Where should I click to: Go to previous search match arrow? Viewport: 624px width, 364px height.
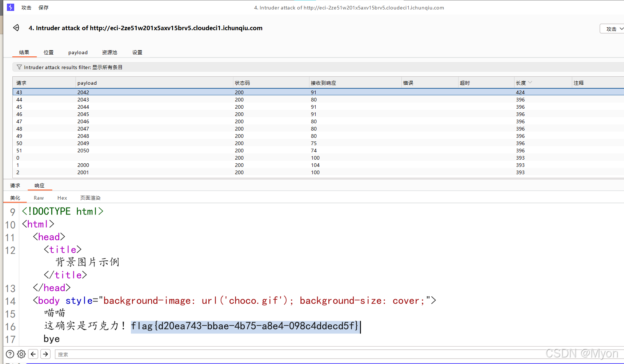click(x=33, y=354)
